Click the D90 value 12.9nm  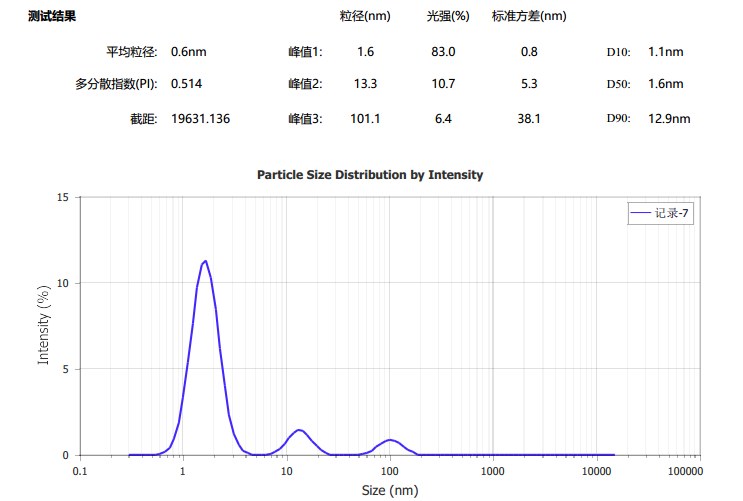point(669,119)
